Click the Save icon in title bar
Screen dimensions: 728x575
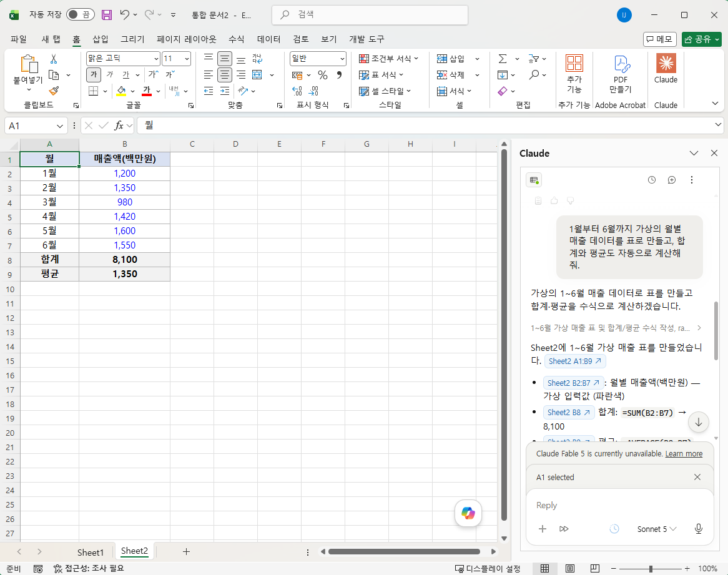tap(107, 15)
